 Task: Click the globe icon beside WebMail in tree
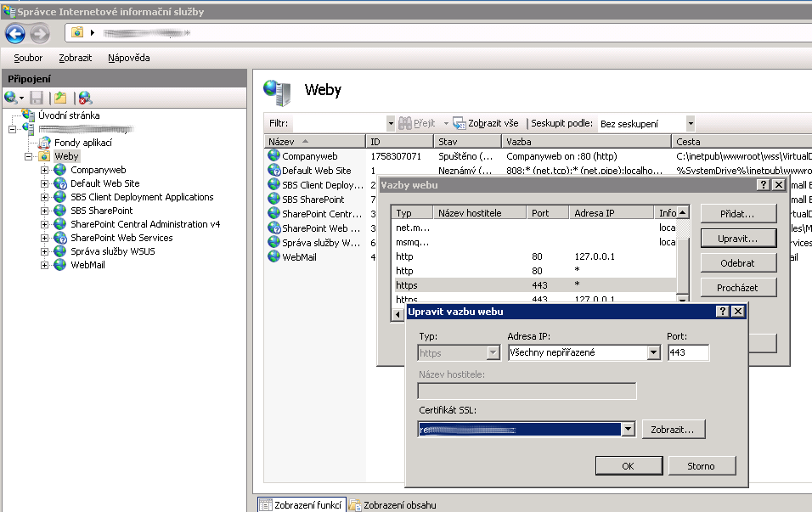tap(60, 265)
